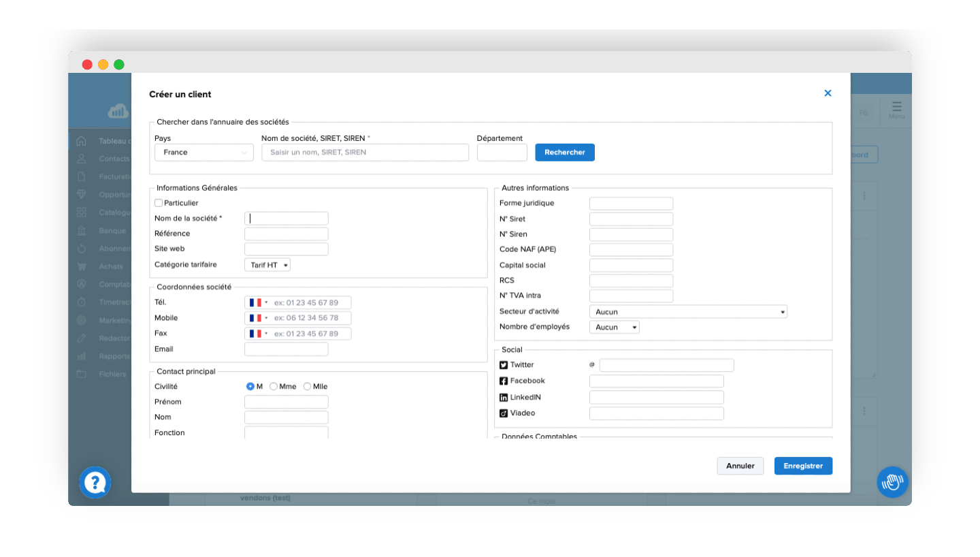Screen dimensions: 980x557
Task: Click the Référence input field
Action: click(287, 234)
